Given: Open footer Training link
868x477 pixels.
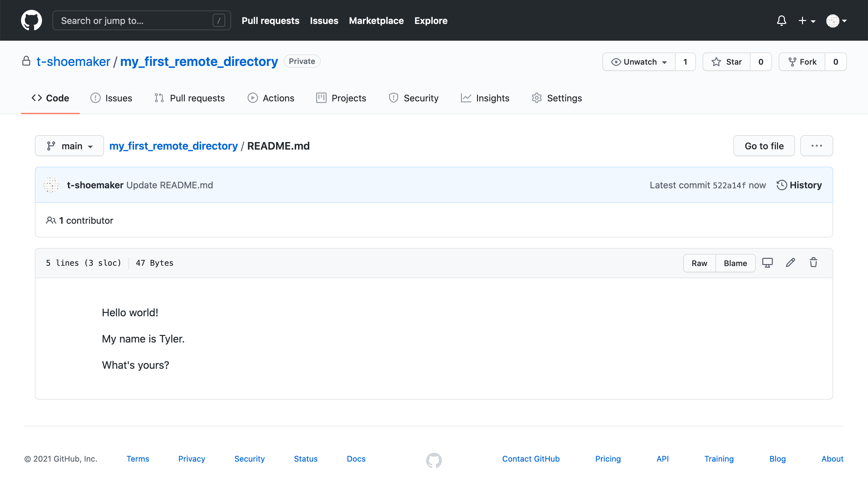Looking at the screenshot, I should pos(719,459).
